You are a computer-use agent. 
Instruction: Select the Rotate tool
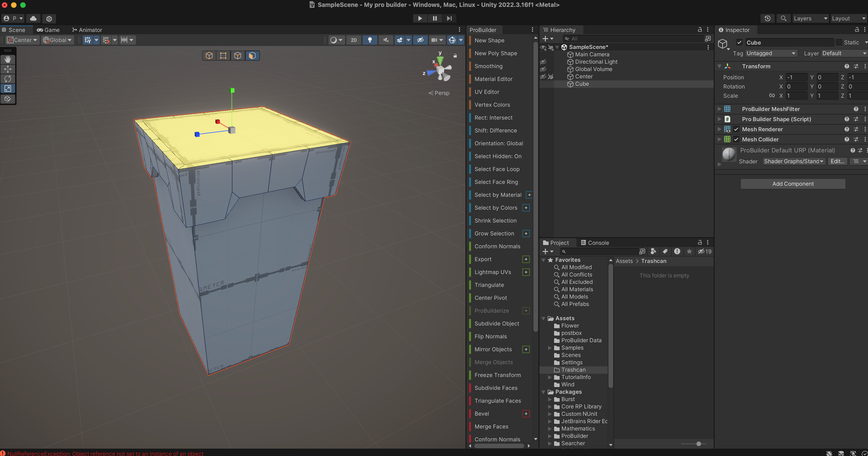[x=8, y=79]
